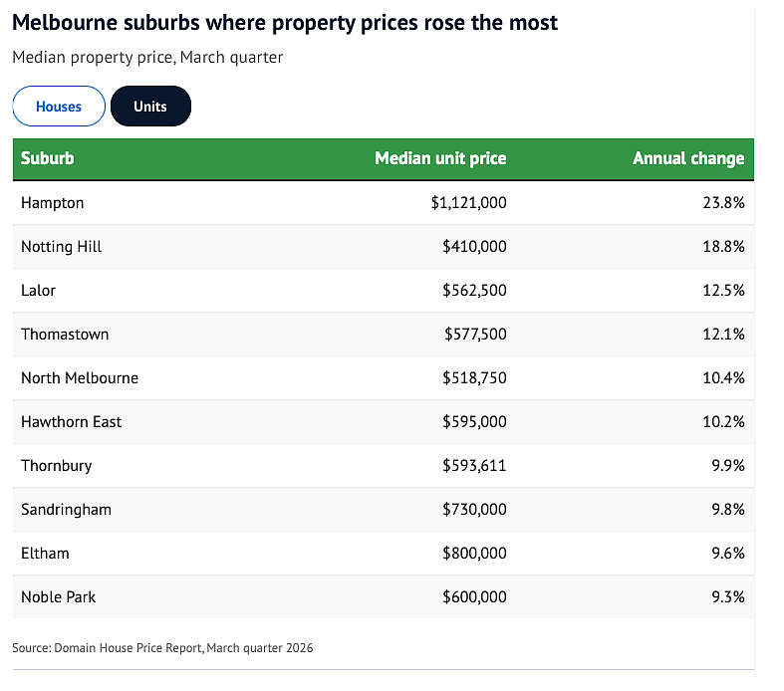Click the 23.8% annual change value
The height and width of the screenshot is (691, 784).
coord(723,203)
